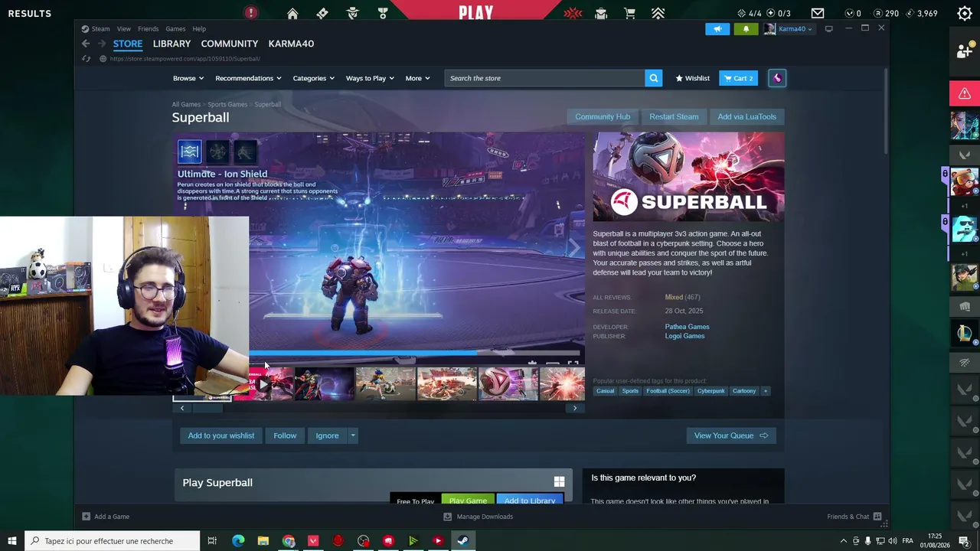
Task: Expand the Browse dropdown
Action: 188,78
